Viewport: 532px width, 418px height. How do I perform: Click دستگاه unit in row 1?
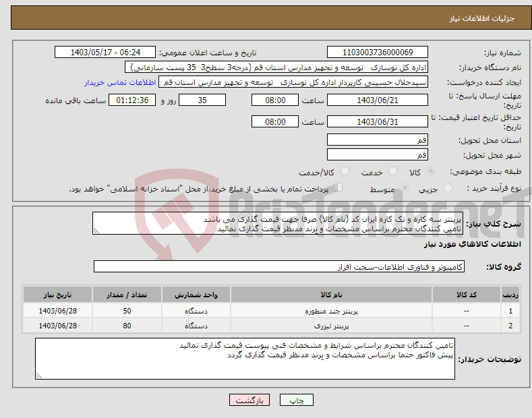(196, 311)
